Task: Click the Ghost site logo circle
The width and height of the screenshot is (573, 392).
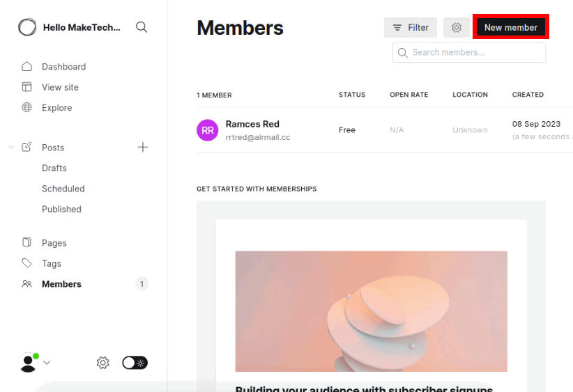Action: [27, 27]
